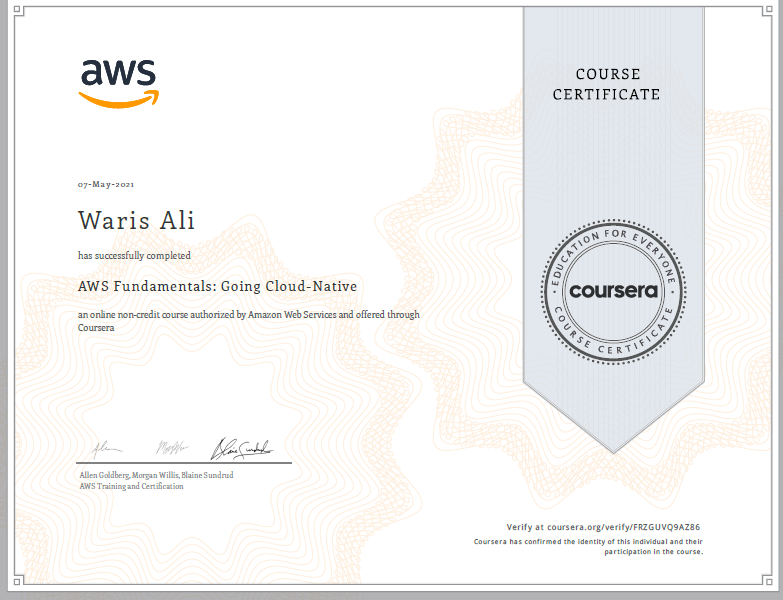Image resolution: width=783 pixels, height=600 pixels.
Task: Click the instructor names line 'Allen Goldberg, Morgan Willis, Blaine Sundrud'
Action: [156, 475]
